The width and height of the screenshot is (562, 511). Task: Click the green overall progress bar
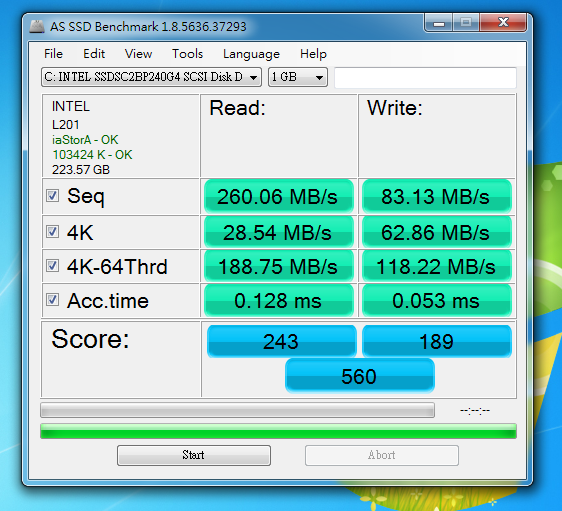[278, 431]
